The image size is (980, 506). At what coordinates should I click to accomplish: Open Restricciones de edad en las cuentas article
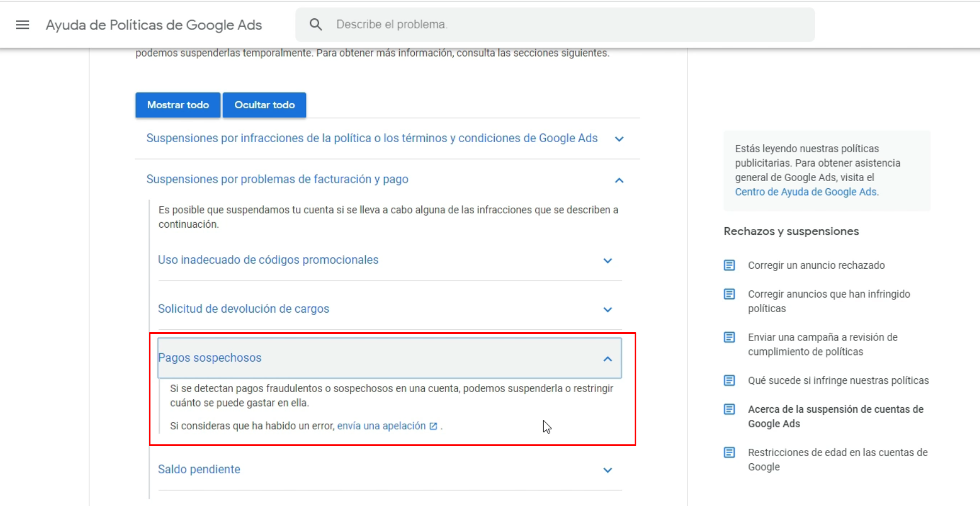(x=838, y=460)
